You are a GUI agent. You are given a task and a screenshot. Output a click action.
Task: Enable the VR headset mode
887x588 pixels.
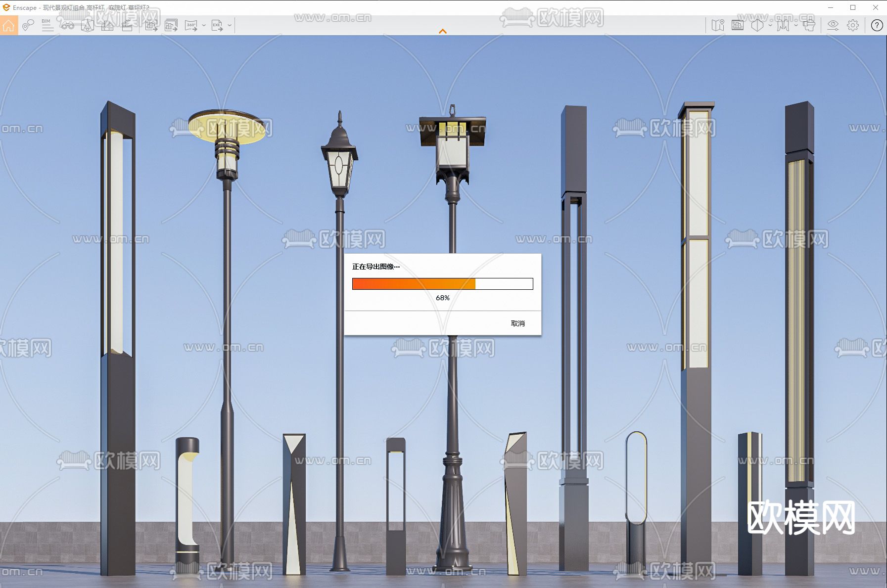pos(809,25)
